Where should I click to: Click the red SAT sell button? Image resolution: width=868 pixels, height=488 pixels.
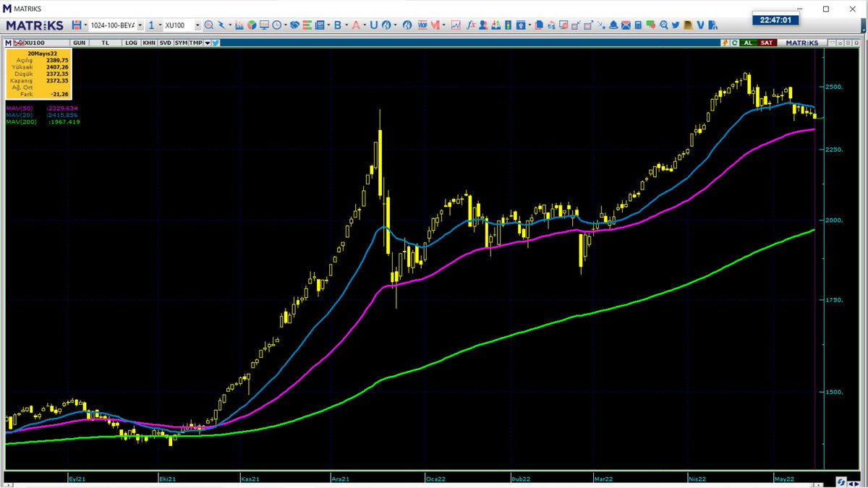pyautogui.click(x=767, y=43)
